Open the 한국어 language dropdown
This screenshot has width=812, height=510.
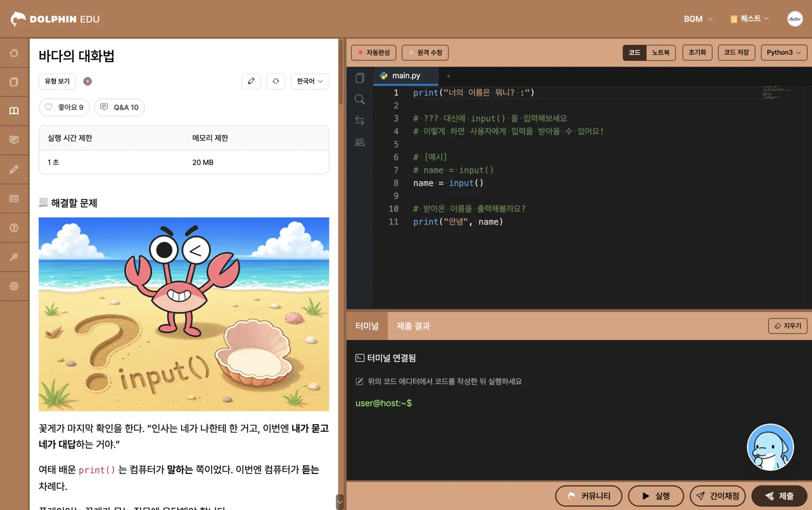click(310, 81)
